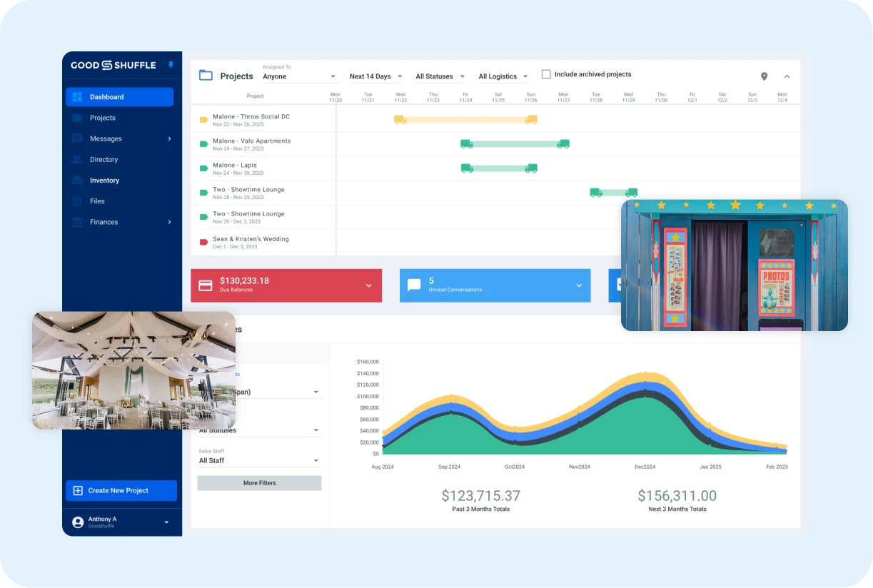Open the Assigned To Anyone dropdown
The width and height of the screenshot is (873, 588).
coord(299,76)
